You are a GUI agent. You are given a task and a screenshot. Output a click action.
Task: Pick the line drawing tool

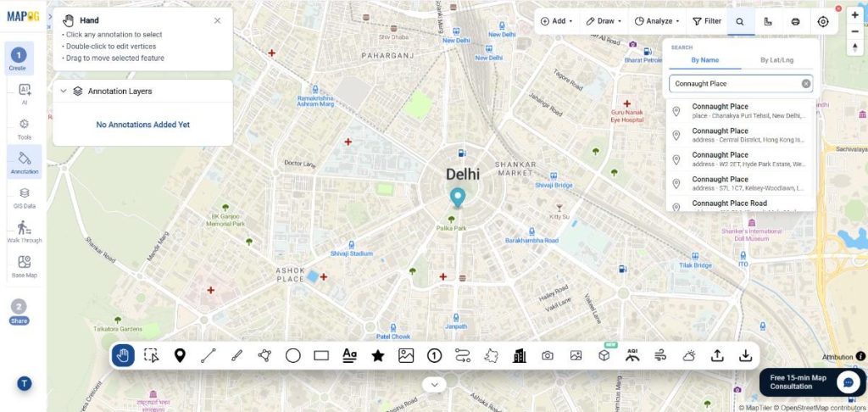coord(209,355)
